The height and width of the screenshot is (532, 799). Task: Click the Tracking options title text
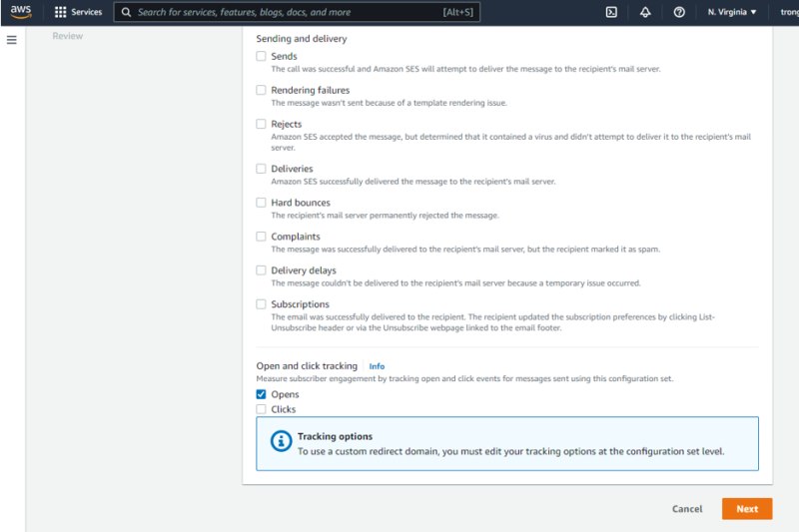335,436
